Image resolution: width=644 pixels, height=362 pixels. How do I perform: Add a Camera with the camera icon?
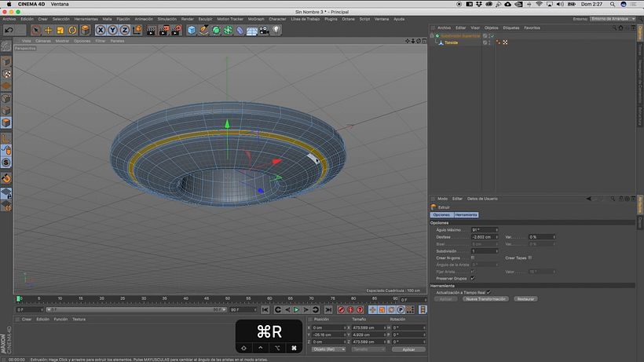tap(264, 30)
